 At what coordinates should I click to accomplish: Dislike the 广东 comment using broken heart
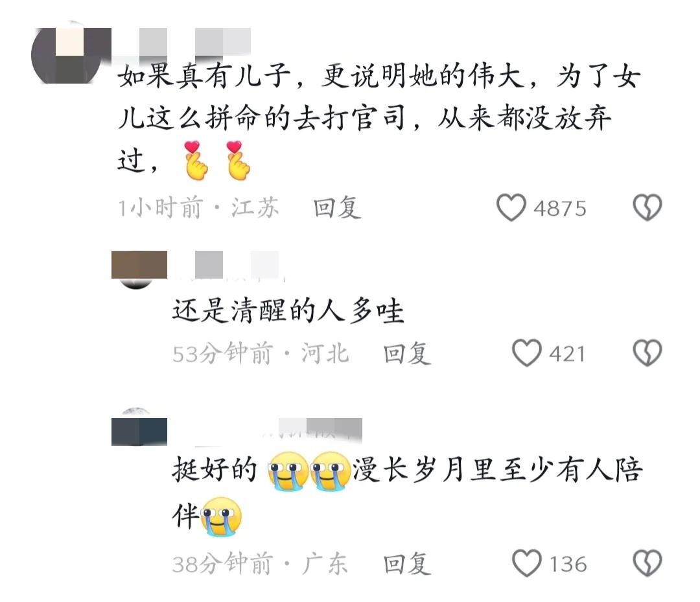click(x=647, y=563)
